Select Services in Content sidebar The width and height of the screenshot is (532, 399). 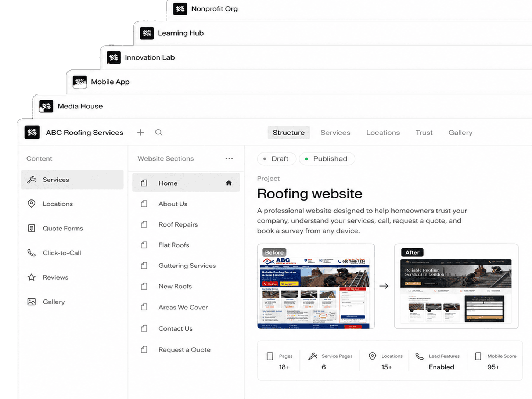72,180
